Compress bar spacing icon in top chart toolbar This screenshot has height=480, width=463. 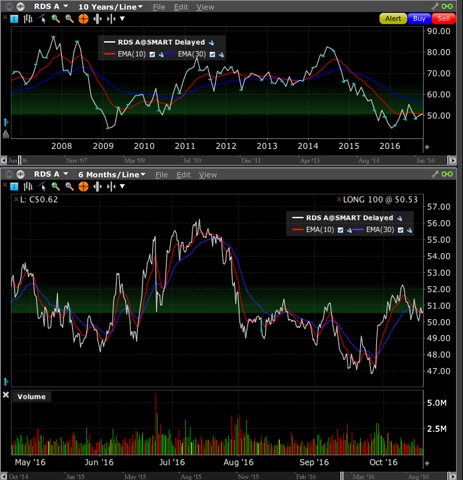(x=111, y=19)
